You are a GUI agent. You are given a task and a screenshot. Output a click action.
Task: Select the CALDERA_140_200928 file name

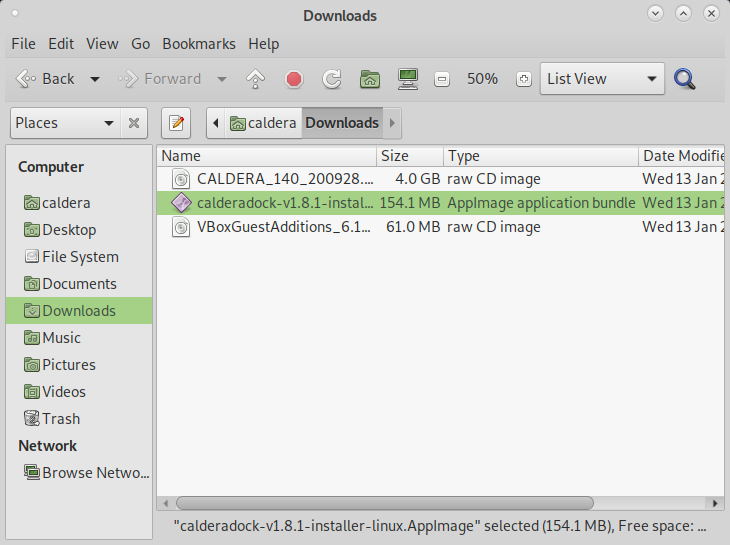click(x=285, y=179)
